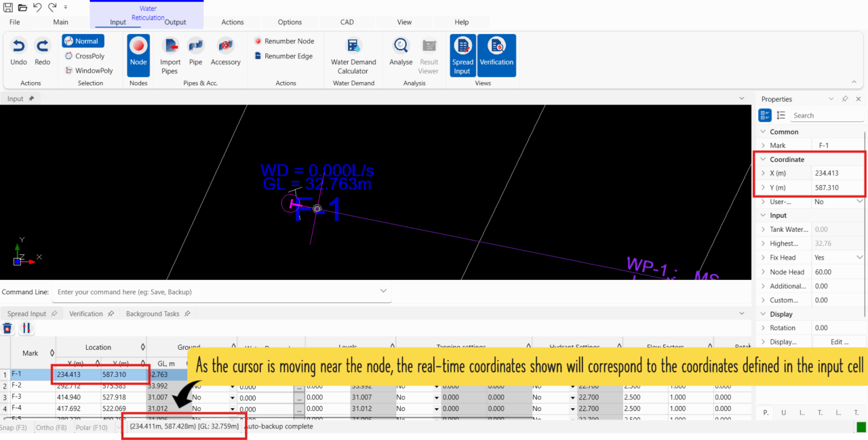Image resolution: width=868 pixels, height=440 pixels.
Task: Collapse the Coordinate property group
Action: (x=763, y=160)
